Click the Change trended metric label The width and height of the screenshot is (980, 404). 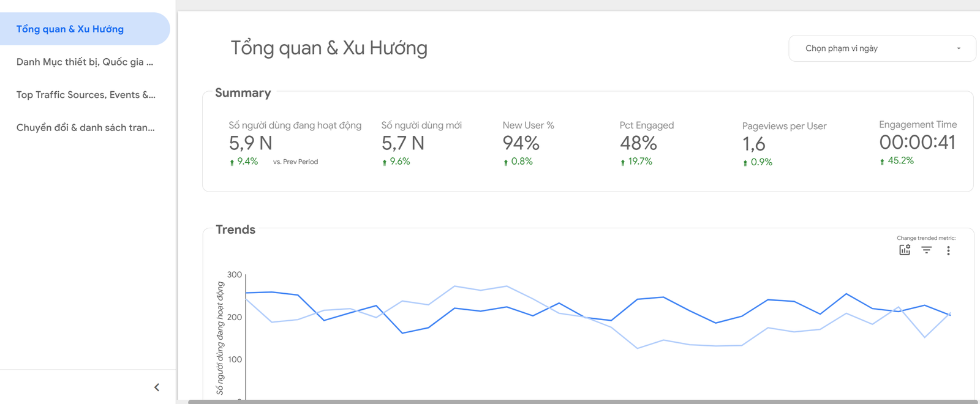(x=926, y=238)
